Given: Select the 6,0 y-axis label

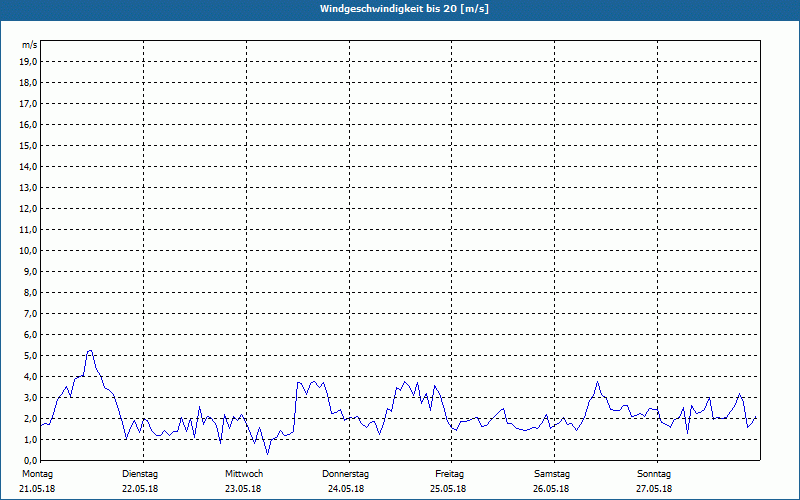Looking at the screenshot, I should 30,335.
